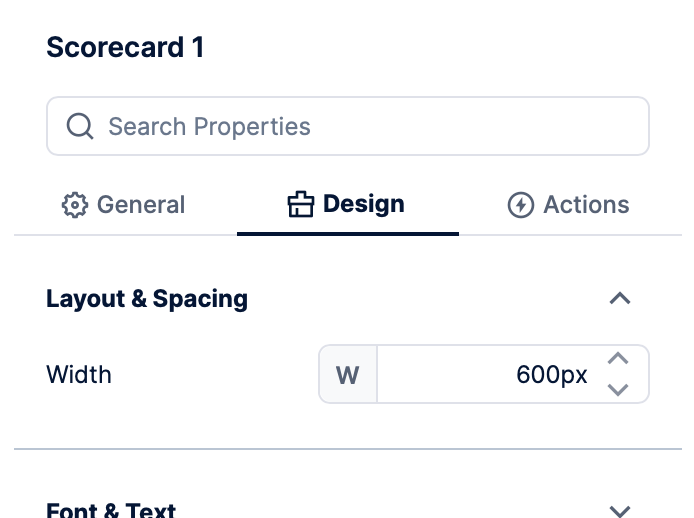Expand the Font & Text section chevron

coord(620,510)
